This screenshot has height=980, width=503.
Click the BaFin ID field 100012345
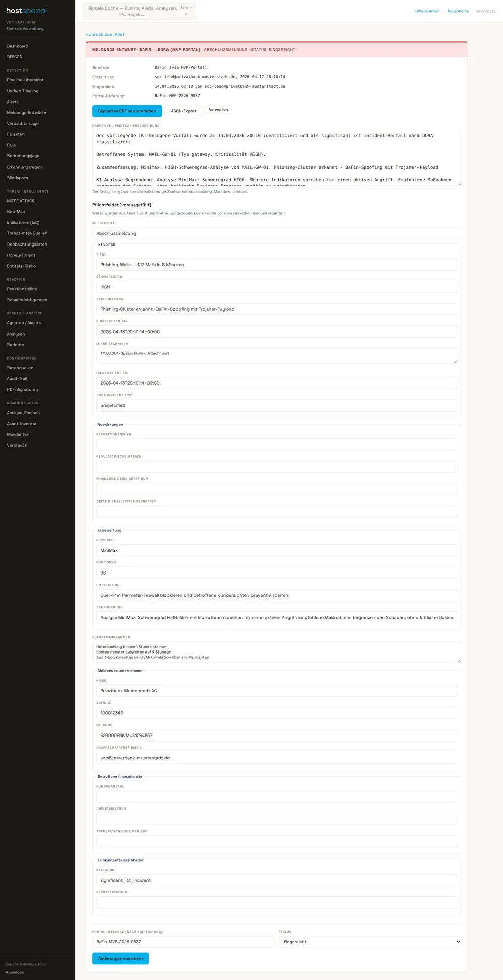277,713
